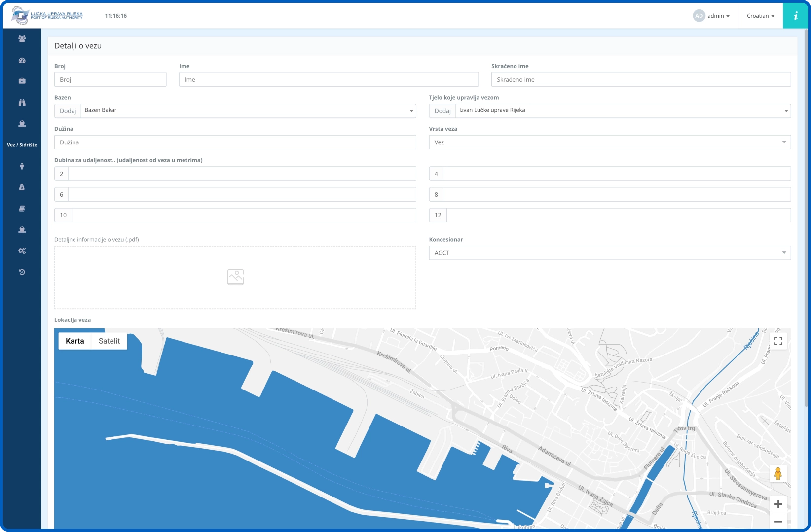811x532 pixels.
Task: Open the dashboard gauge sidebar icon
Action: [x=22, y=60]
